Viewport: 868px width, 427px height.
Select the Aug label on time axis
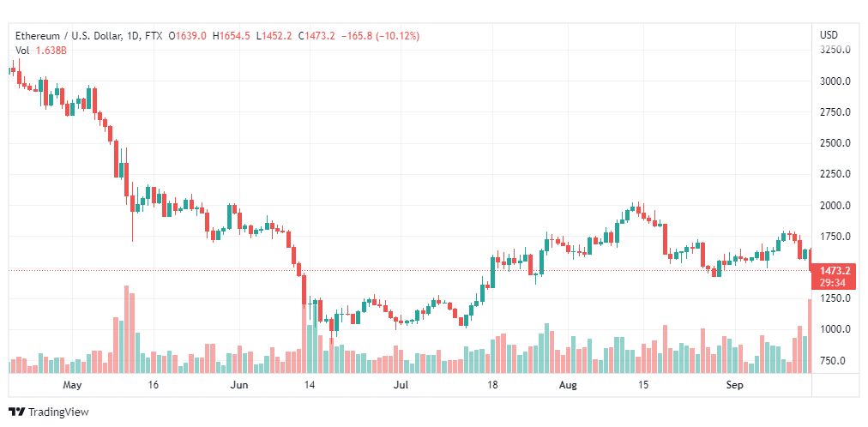click(x=568, y=385)
